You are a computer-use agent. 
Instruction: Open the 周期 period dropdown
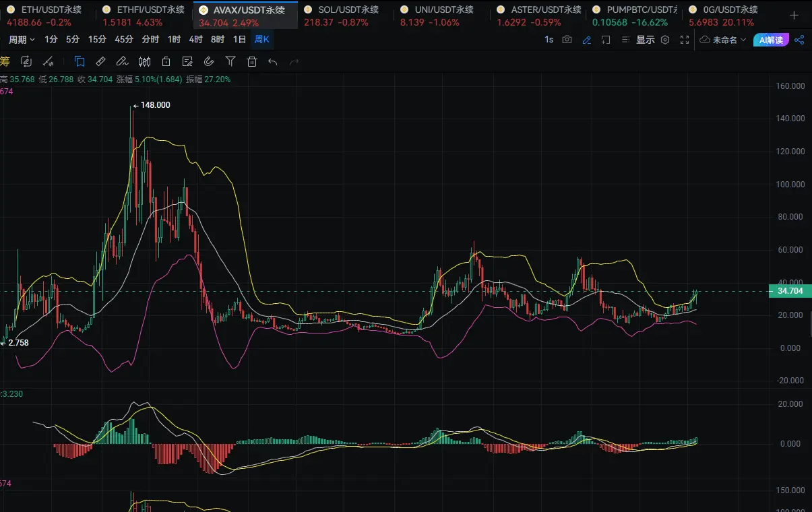pyautogui.click(x=22, y=40)
